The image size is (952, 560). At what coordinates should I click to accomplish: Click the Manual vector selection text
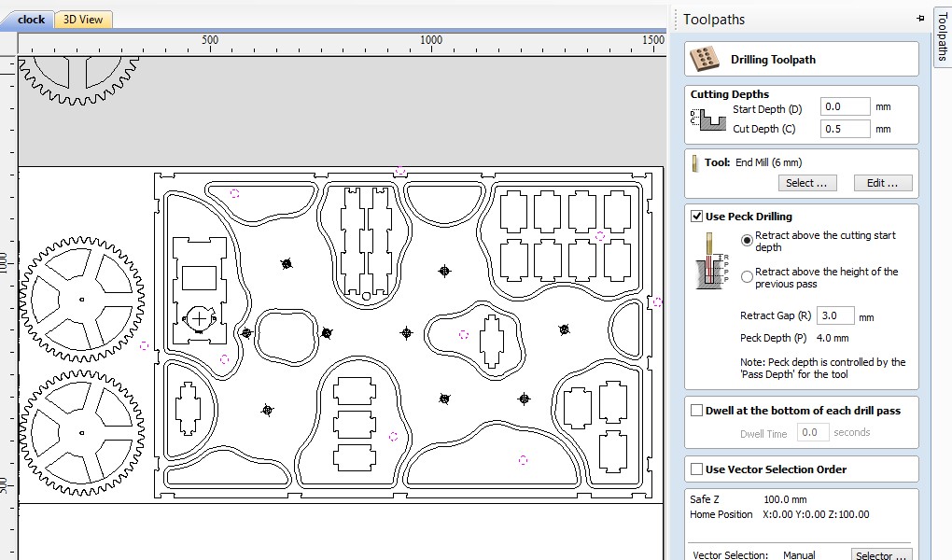pyautogui.click(x=799, y=555)
